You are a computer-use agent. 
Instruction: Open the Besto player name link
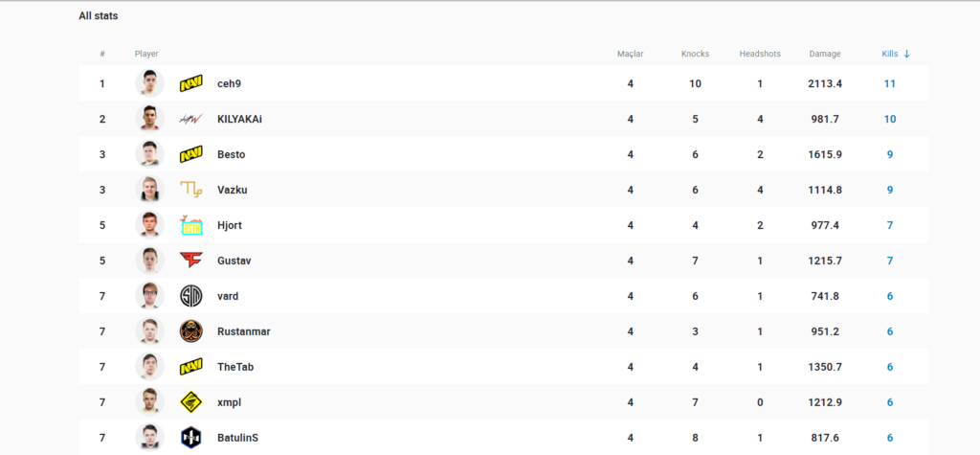[x=232, y=154]
